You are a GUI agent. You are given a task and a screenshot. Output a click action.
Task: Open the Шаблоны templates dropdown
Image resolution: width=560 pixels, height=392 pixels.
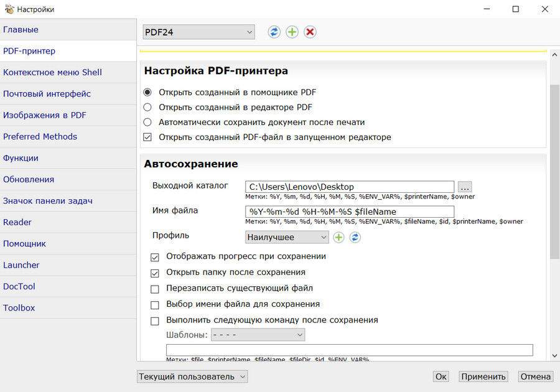click(x=258, y=335)
